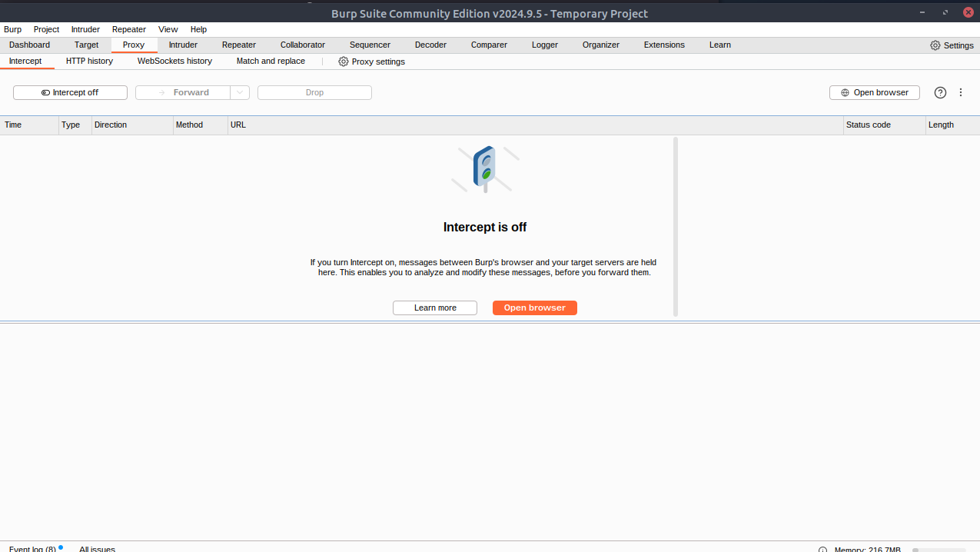Select the Intercept sub-tab
Screen dimensions: 980x552
(x=25, y=61)
